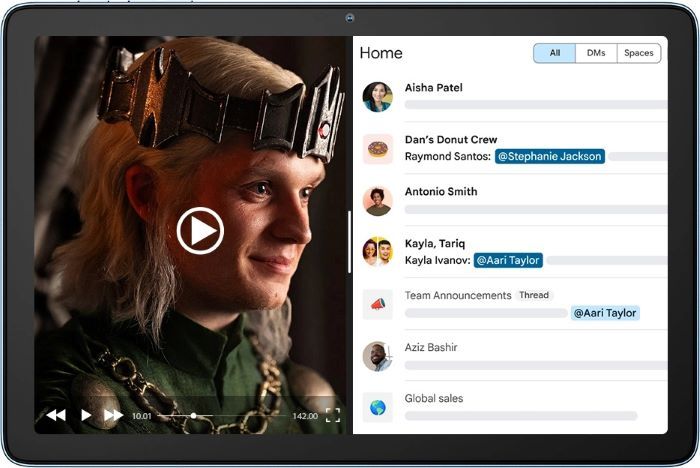Play the video from the bottom control bar
The height and width of the screenshot is (468, 700).
coord(86,415)
